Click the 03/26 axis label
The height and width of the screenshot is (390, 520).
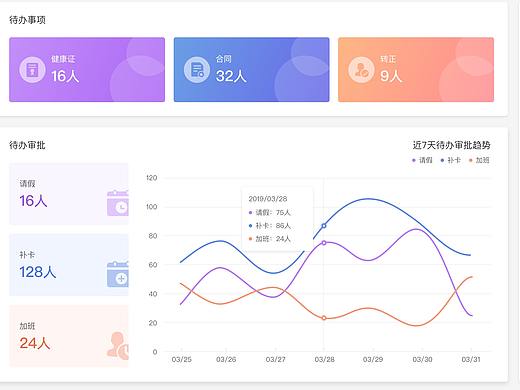pyautogui.click(x=226, y=359)
